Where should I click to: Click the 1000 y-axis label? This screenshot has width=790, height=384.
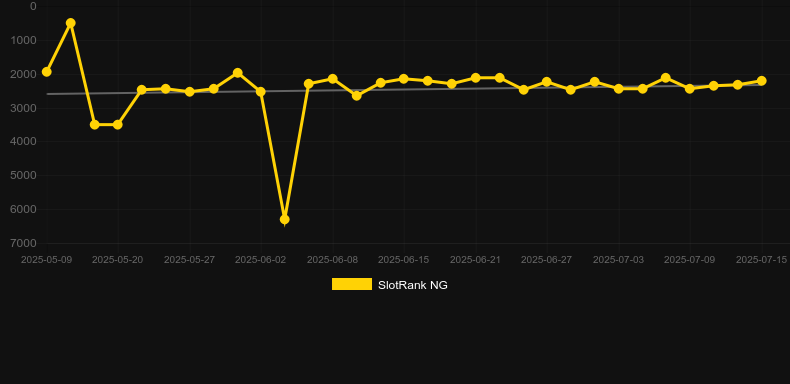24,40
